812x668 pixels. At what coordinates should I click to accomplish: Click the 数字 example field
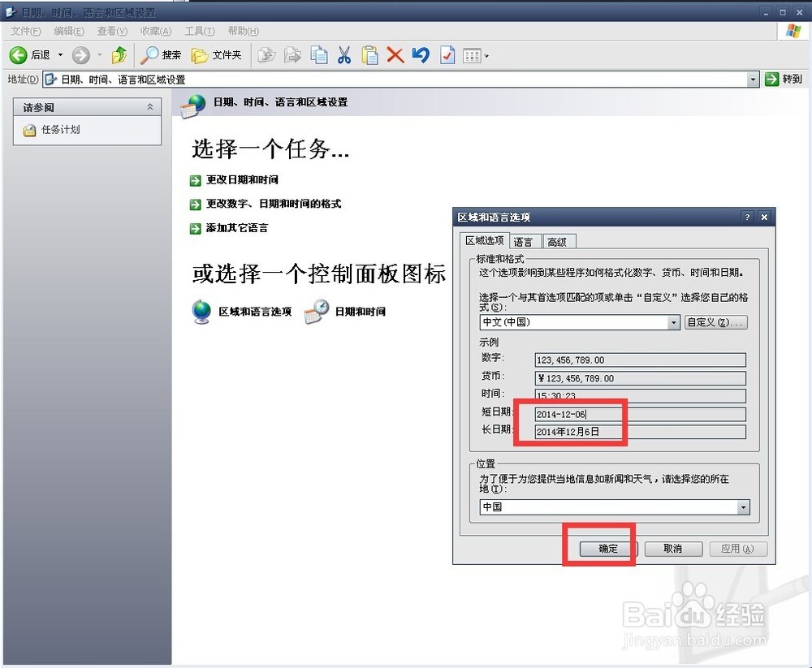[640, 360]
